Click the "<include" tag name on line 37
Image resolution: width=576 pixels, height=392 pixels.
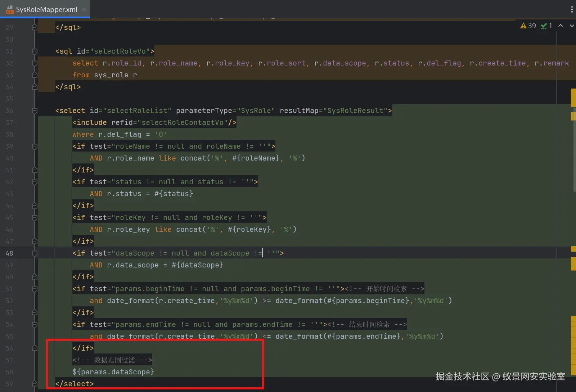(x=90, y=123)
